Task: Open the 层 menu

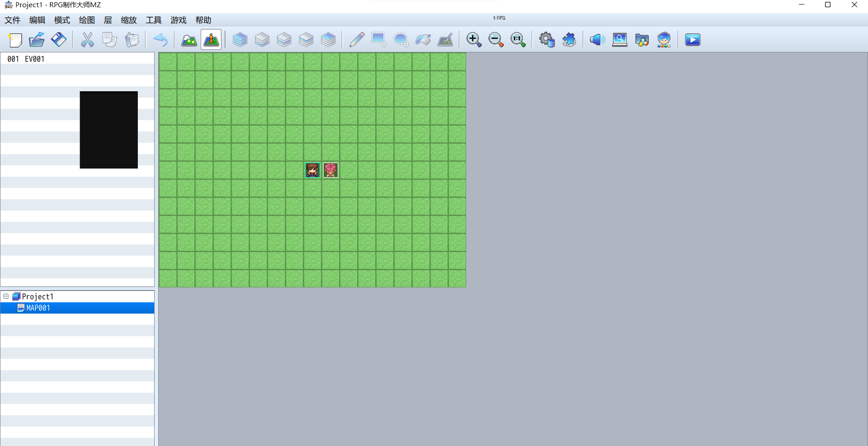Action: click(x=108, y=20)
